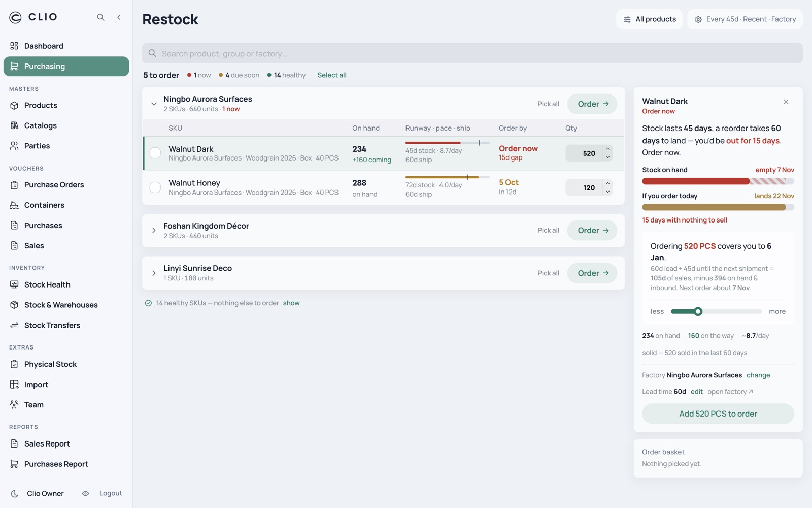Open Purchases Report
This screenshot has height=508, width=812.
tap(66, 464)
